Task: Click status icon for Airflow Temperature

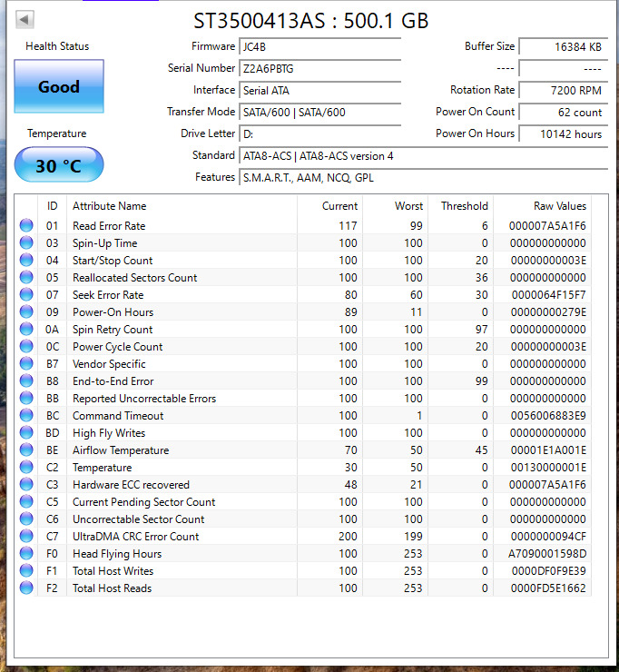Action: [26, 450]
